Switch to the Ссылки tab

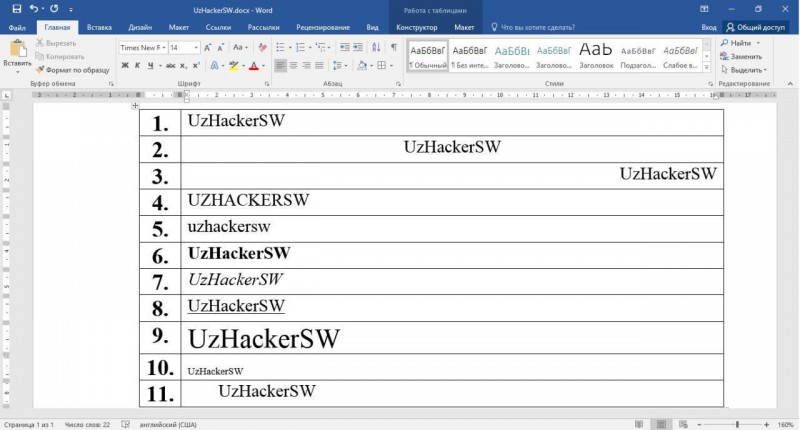(x=218, y=28)
